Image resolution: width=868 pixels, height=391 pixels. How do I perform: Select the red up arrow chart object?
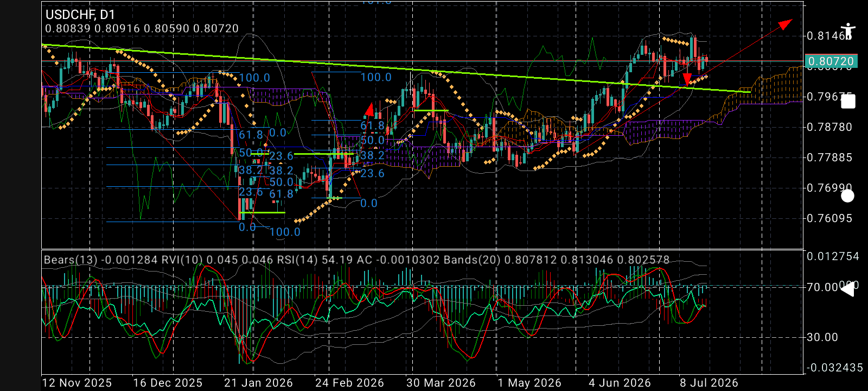[x=369, y=109]
